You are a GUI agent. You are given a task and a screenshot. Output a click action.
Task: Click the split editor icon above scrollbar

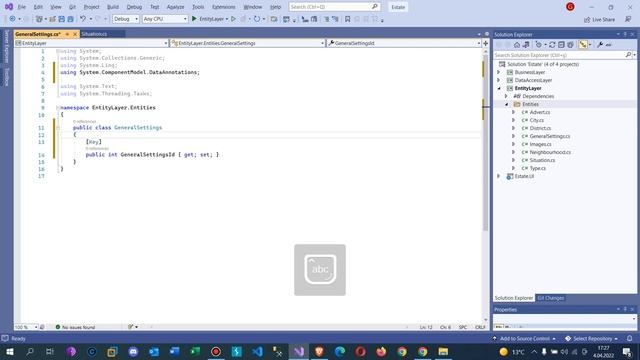coord(485,43)
